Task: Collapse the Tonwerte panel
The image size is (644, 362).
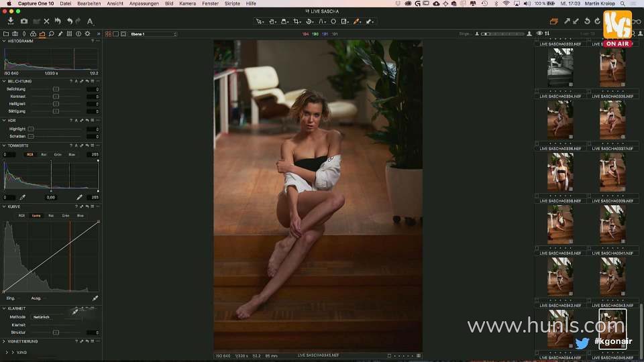Action: click(4, 145)
